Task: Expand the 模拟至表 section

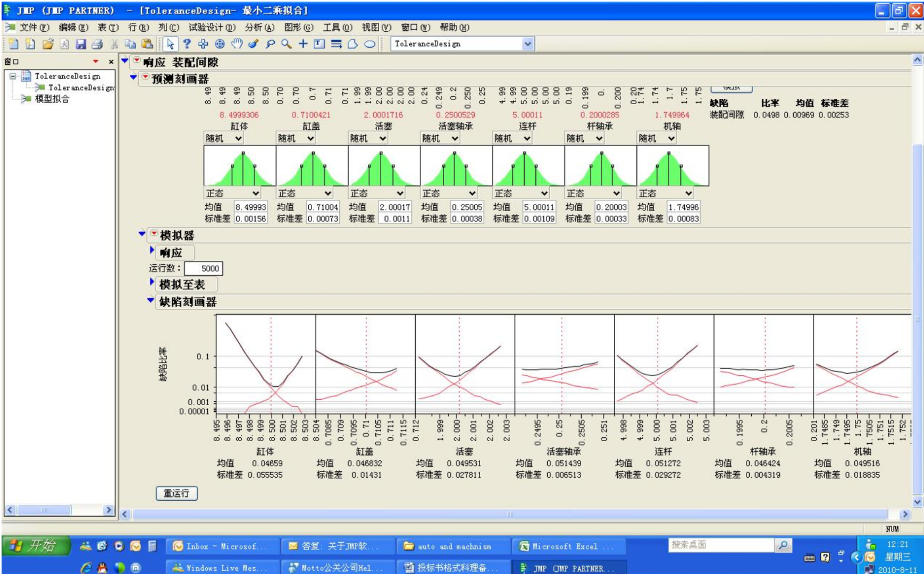Action: [x=152, y=283]
